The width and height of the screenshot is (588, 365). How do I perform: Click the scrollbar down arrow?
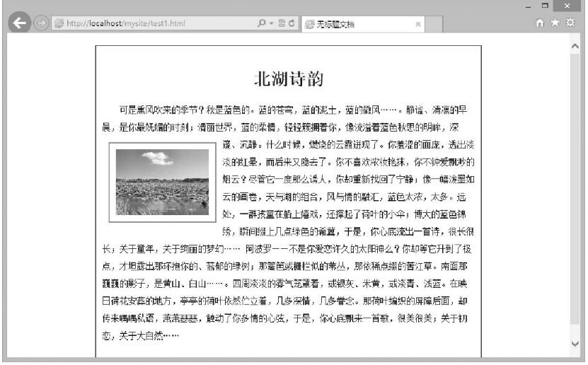575,344
